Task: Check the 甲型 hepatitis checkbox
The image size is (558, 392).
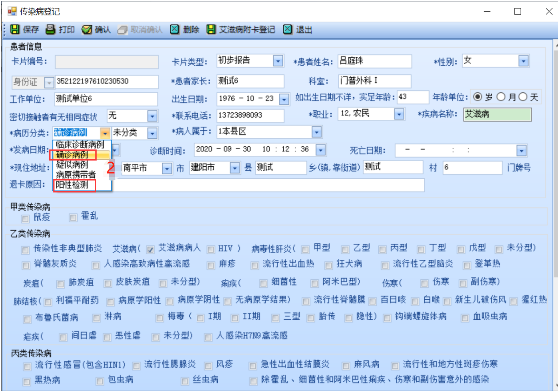Action: (305, 249)
